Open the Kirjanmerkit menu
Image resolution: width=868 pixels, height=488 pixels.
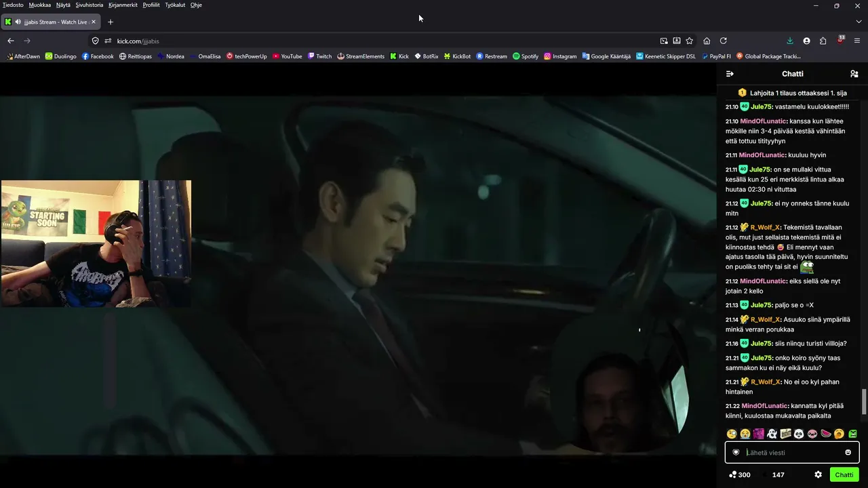coord(123,5)
